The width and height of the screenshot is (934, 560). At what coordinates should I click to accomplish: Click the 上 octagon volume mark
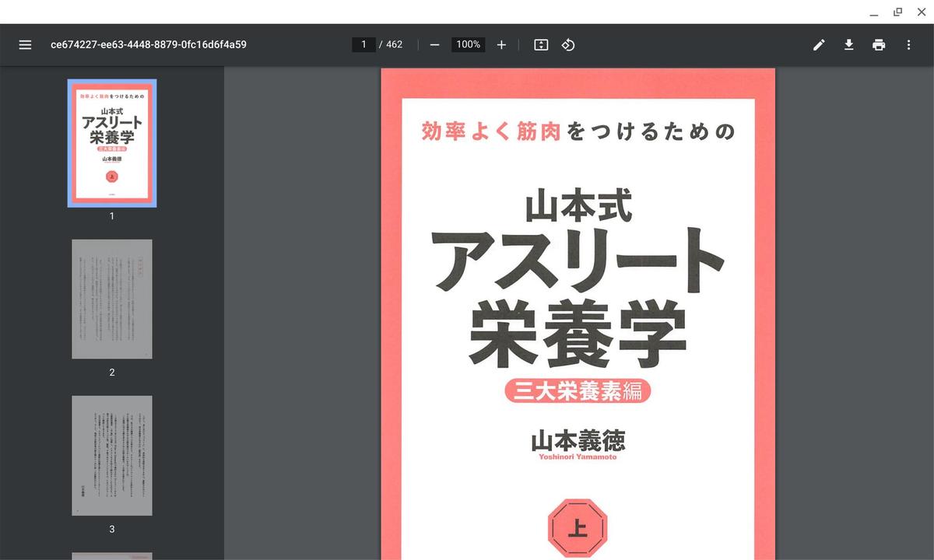pos(578,529)
